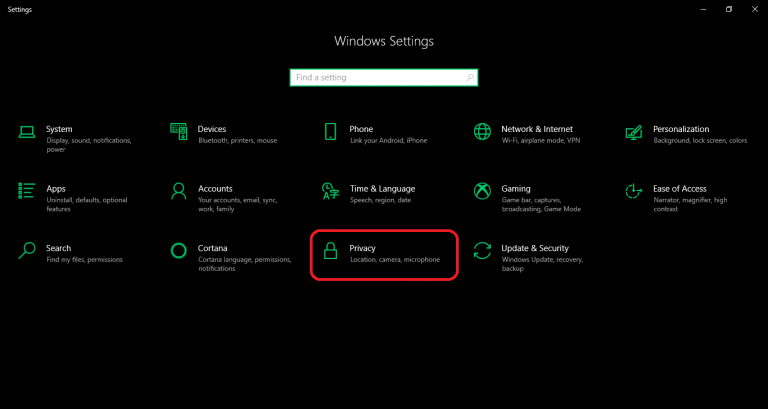Open the Cortana settings label
Screen dimensions: 768x409
213,248
